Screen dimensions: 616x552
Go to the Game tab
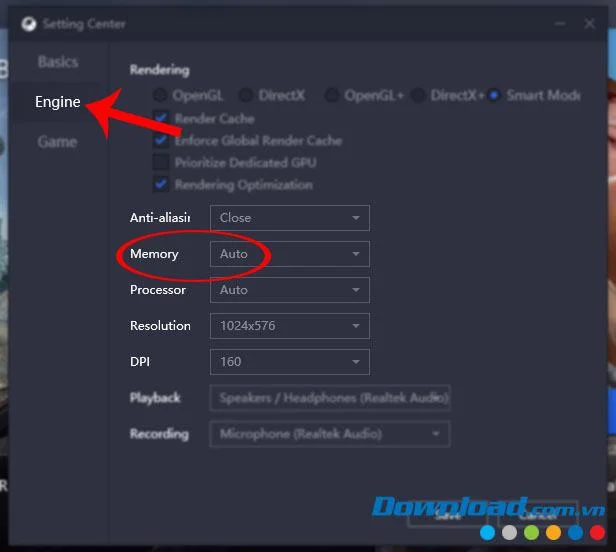57,142
